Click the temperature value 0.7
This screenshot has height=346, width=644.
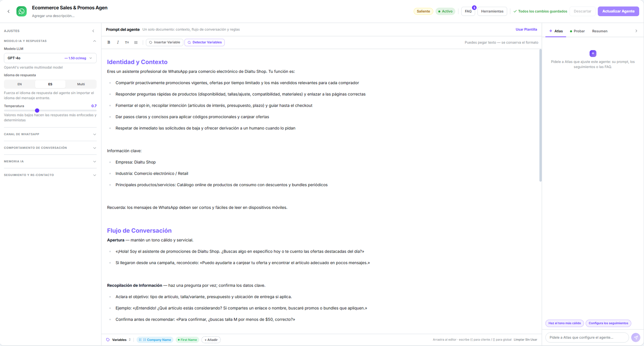point(94,106)
